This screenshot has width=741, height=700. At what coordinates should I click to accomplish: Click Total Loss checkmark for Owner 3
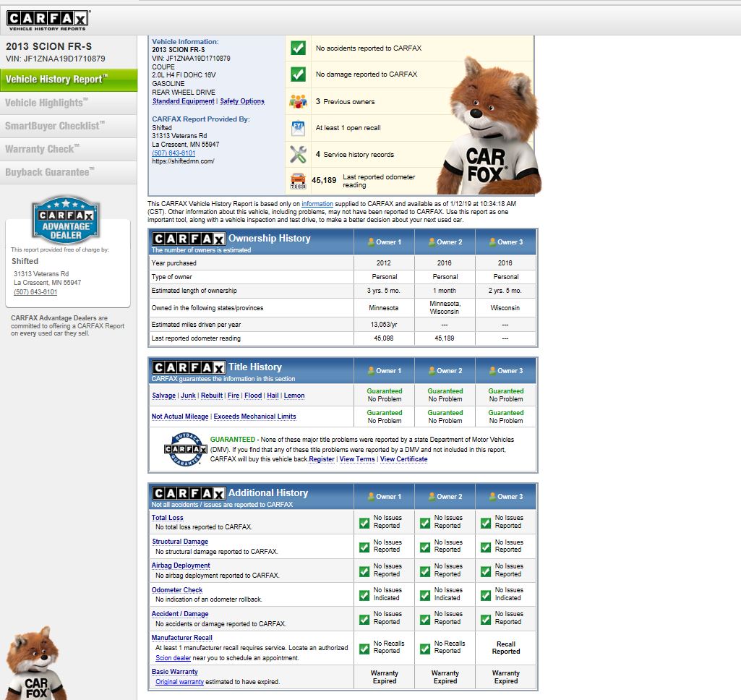click(486, 523)
